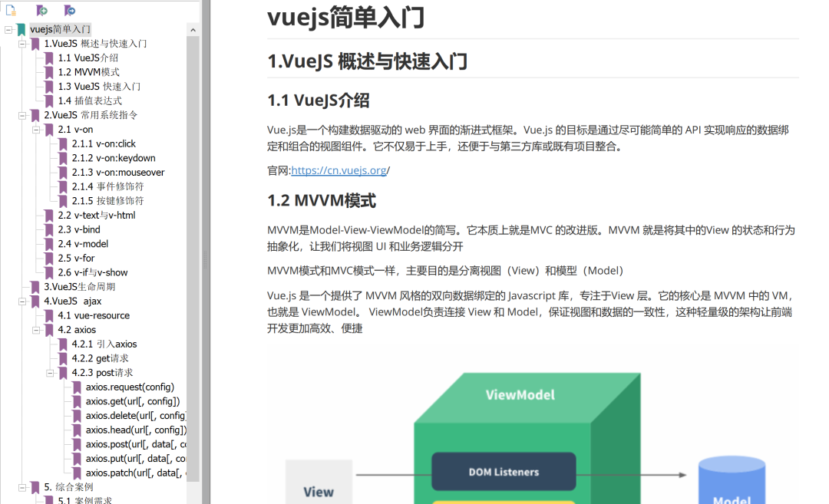829x504 pixels.
Task: Click the bookmark icon beside 5. 综合案例
Action: 33,487
